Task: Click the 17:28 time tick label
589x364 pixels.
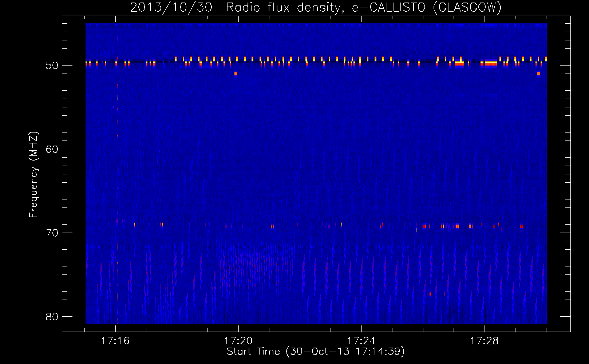Action: [x=484, y=341]
